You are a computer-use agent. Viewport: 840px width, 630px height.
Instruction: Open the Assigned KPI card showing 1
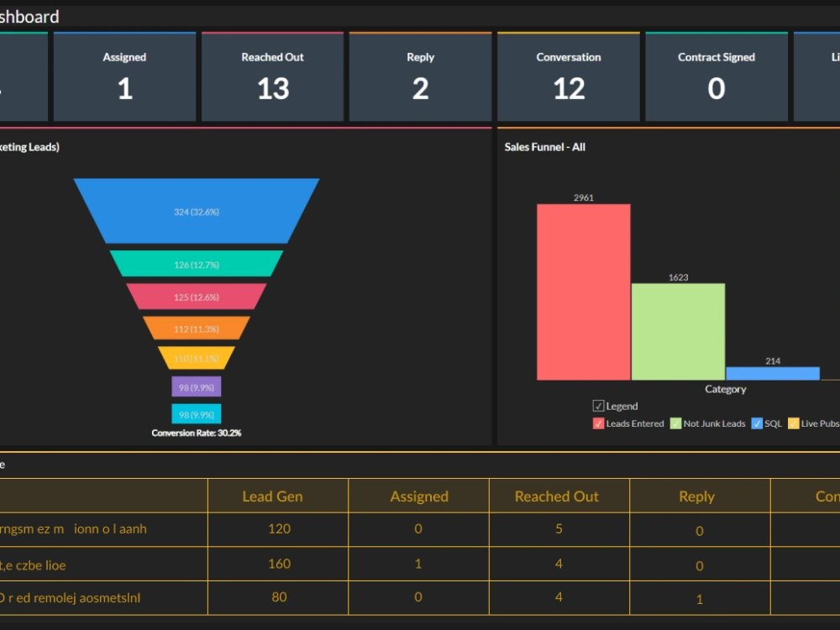[x=124, y=76]
